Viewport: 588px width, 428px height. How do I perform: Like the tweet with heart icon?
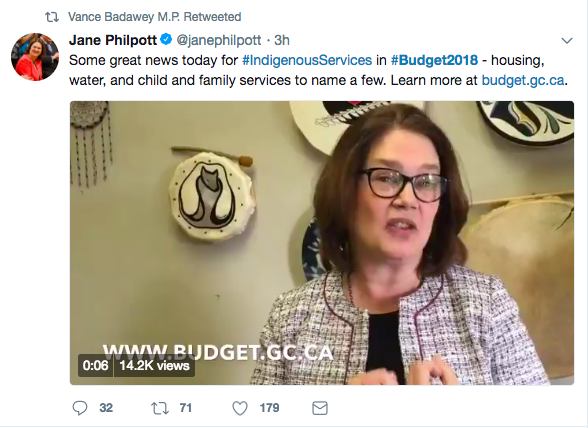pyautogui.click(x=240, y=408)
